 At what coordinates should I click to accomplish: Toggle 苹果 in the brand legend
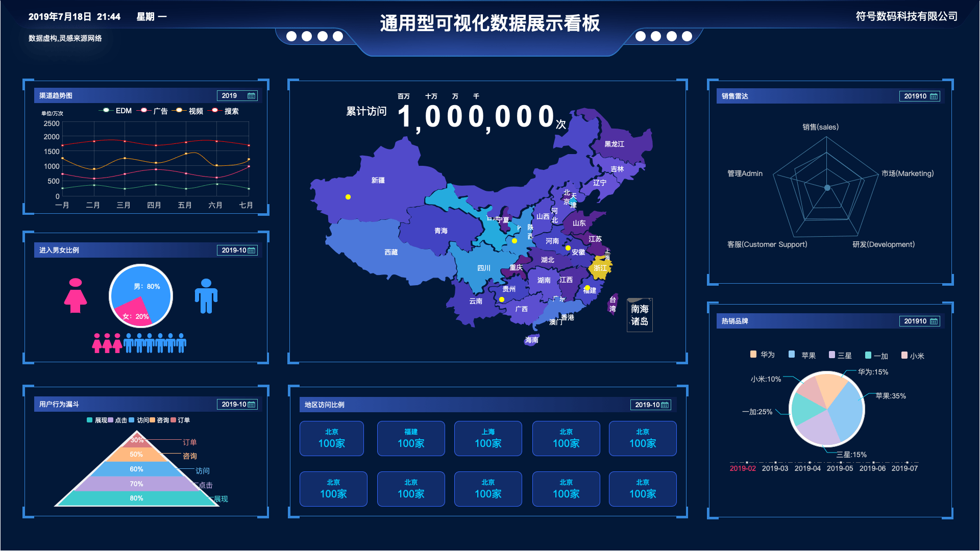click(x=802, y=355)
